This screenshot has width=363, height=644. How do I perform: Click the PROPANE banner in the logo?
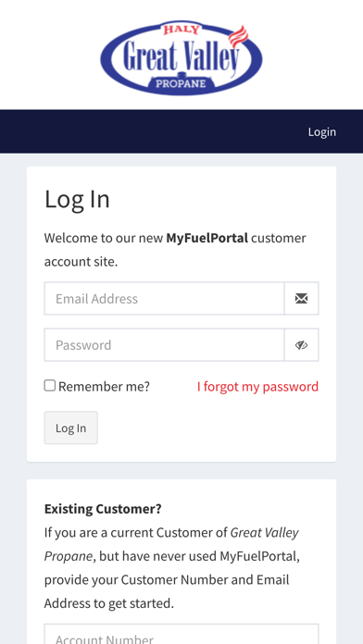[181, 83]
